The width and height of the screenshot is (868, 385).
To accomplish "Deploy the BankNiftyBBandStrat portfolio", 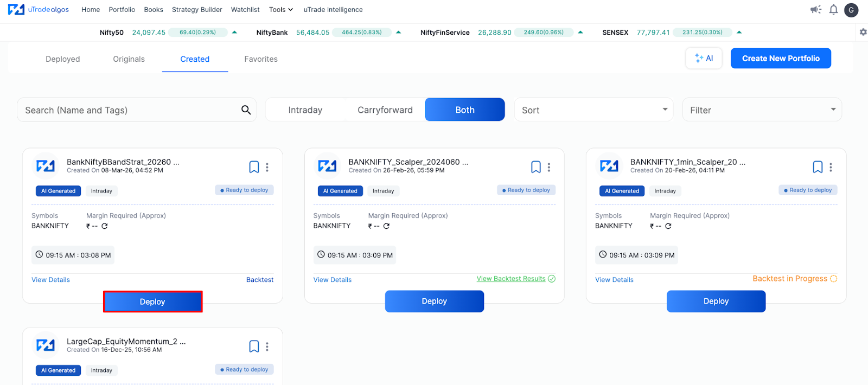I will click(152, 301).
